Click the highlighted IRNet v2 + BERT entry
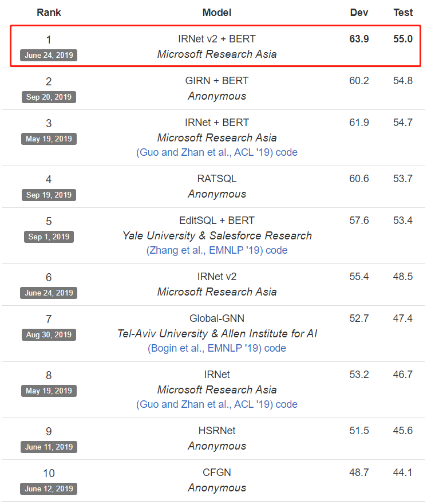This screenshot has width=435, height=504. (217, 39)
